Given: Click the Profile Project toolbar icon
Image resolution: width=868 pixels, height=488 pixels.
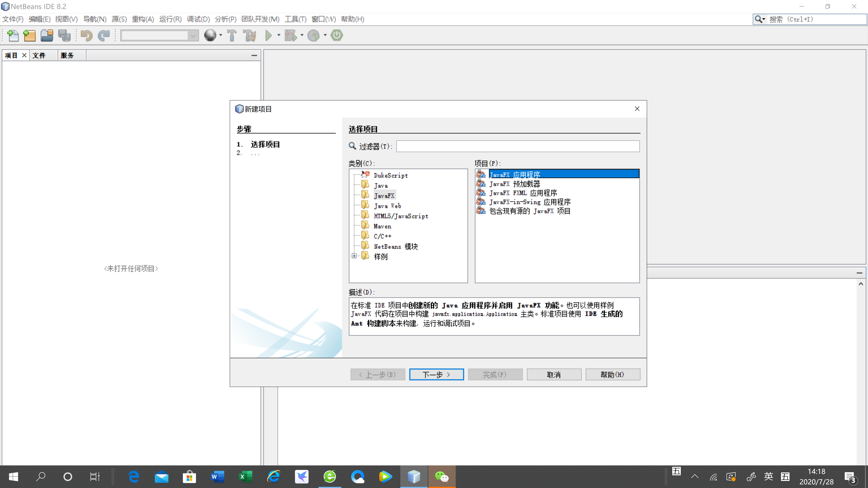Looking at the screenshot, I should [314, 35].
